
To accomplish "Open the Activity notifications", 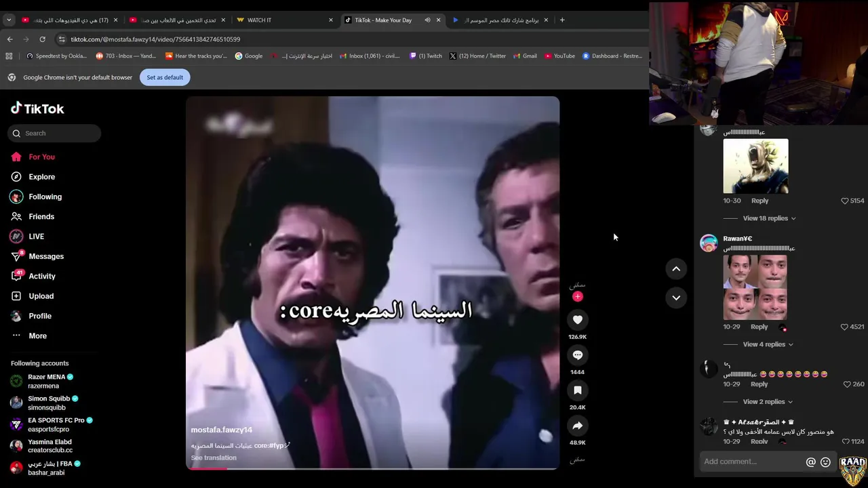I will (x=33, y=277).
